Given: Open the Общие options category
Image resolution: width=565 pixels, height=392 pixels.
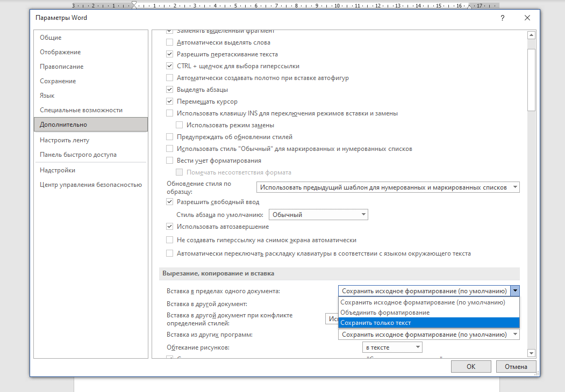Looking at the screenshot, I should [91, 38].
